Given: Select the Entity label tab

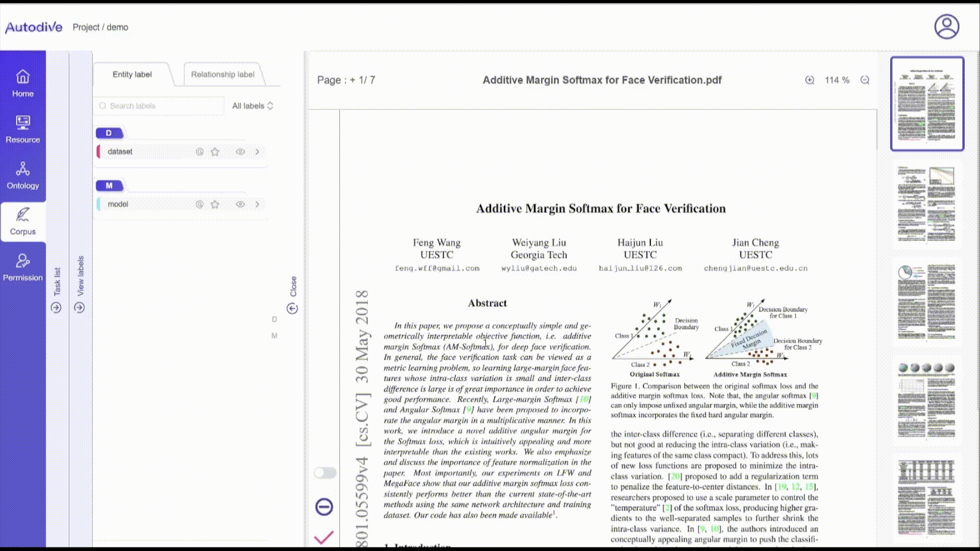Looking at the screenshot, I should 132,74.
